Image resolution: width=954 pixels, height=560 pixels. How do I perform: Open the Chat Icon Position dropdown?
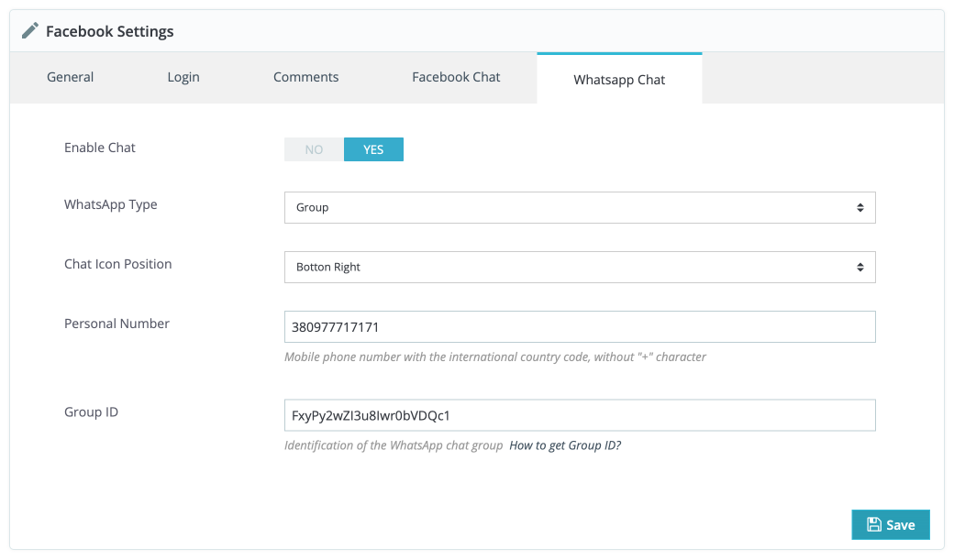(x=580, y=267)
